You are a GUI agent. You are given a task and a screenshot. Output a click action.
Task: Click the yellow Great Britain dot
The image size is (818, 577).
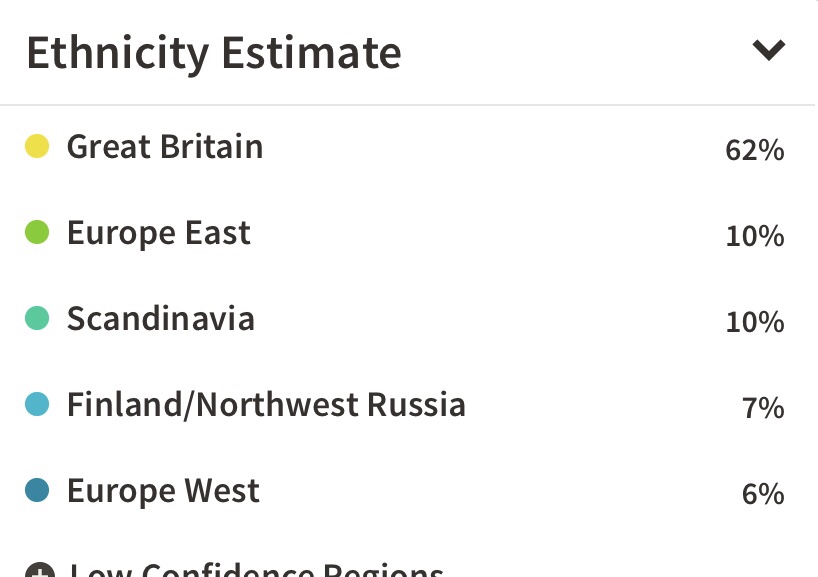pyautogui.click(x=37, y=147)
